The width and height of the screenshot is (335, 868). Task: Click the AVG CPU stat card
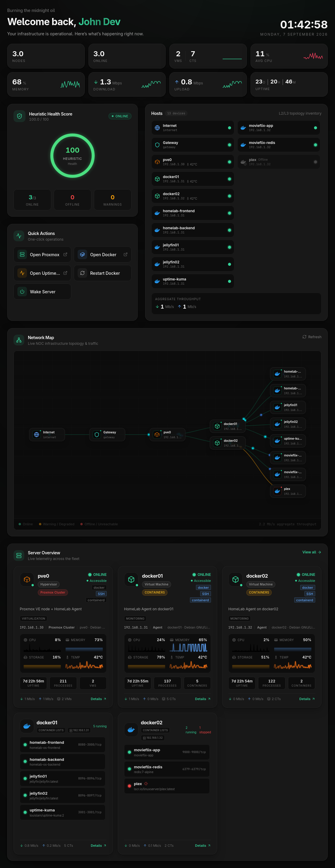[289, 56]
